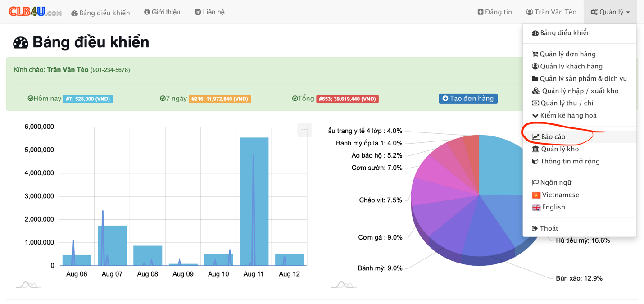This screenshot has height=304, width=644.
Task: Click the Quản lý thu / chi money icon
Action: [535, 103]
